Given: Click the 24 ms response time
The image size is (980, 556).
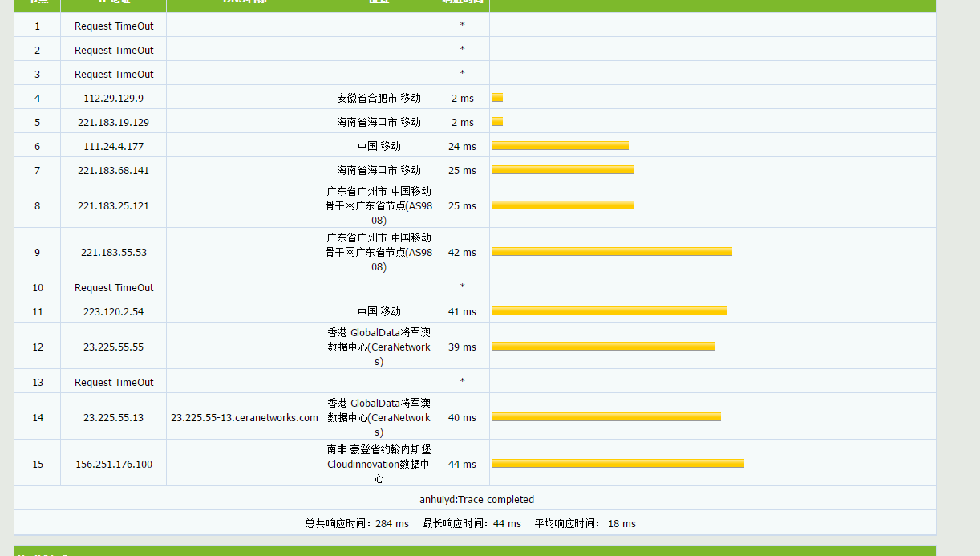Looking at the screenshot, I should (462, 146).
